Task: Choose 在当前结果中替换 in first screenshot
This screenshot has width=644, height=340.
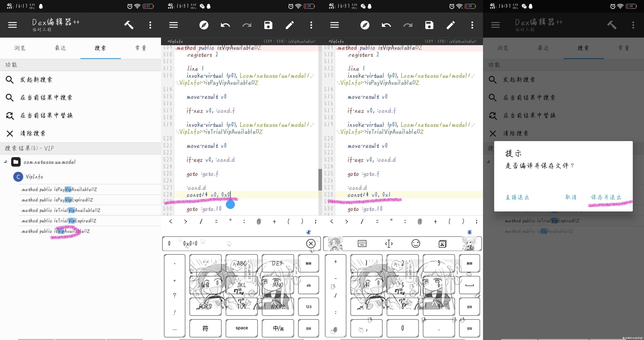Action: click(x=80, y=116)
